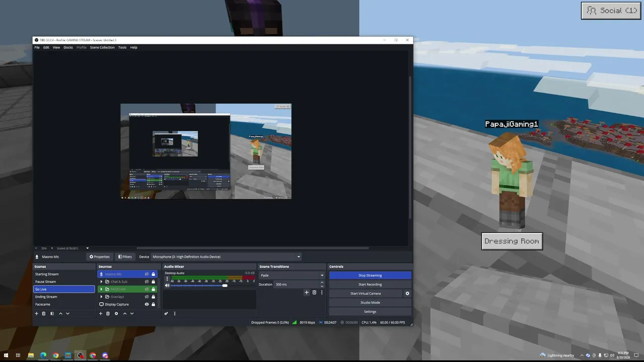
Task: Open the Fade transition dropdown
Action: 292,276
